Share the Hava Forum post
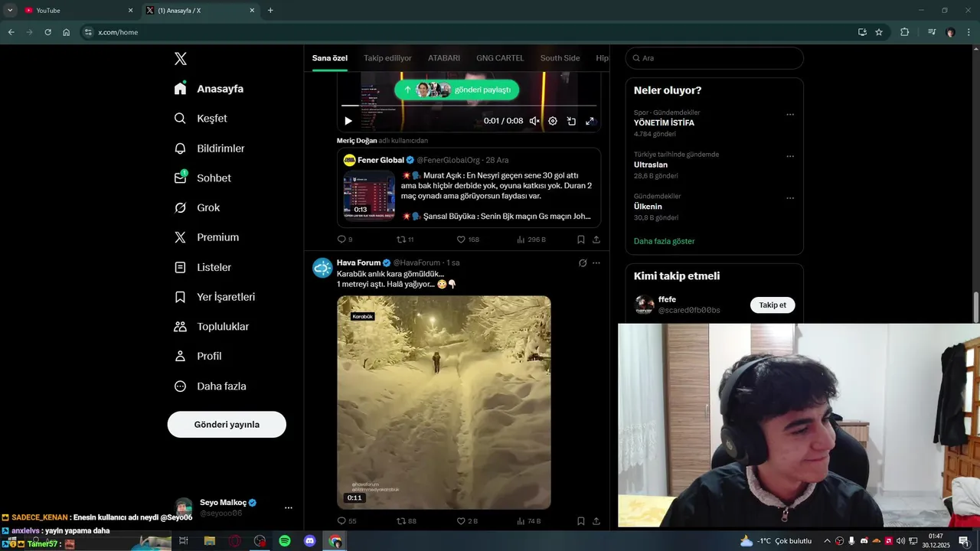The width and height of the screenshot is (980, 551). [x=596, y=521]
